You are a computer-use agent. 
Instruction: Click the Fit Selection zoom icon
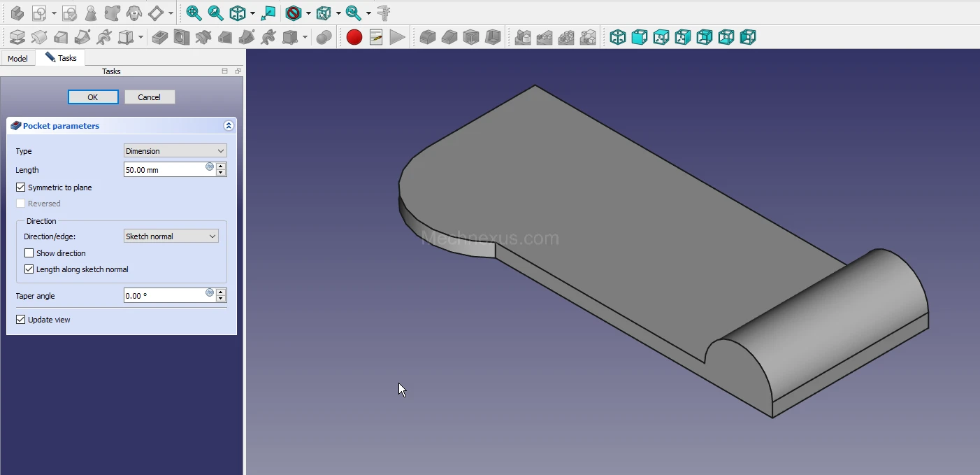click(215, 13)
